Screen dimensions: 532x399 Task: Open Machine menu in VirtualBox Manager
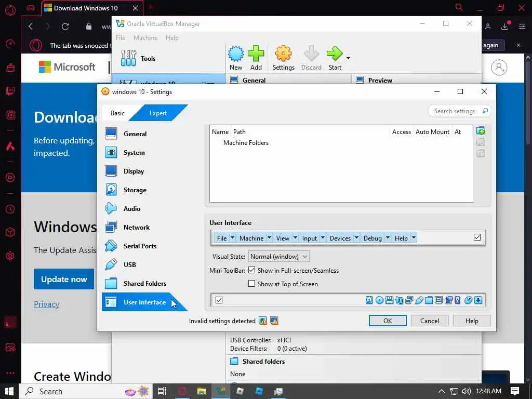(x=145, y=37)
